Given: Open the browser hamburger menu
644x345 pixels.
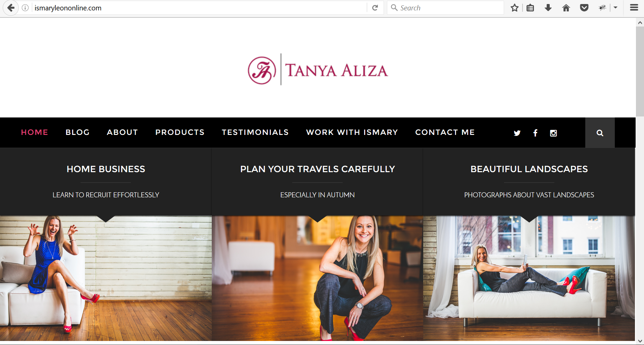Looking at the screenshot, I should tap(634, 8).
